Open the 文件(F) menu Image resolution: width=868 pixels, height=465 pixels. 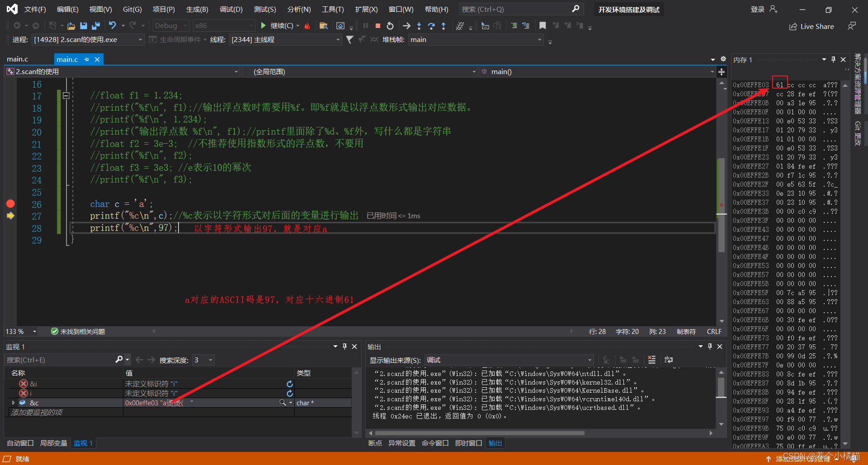click(x=35, y=9)
